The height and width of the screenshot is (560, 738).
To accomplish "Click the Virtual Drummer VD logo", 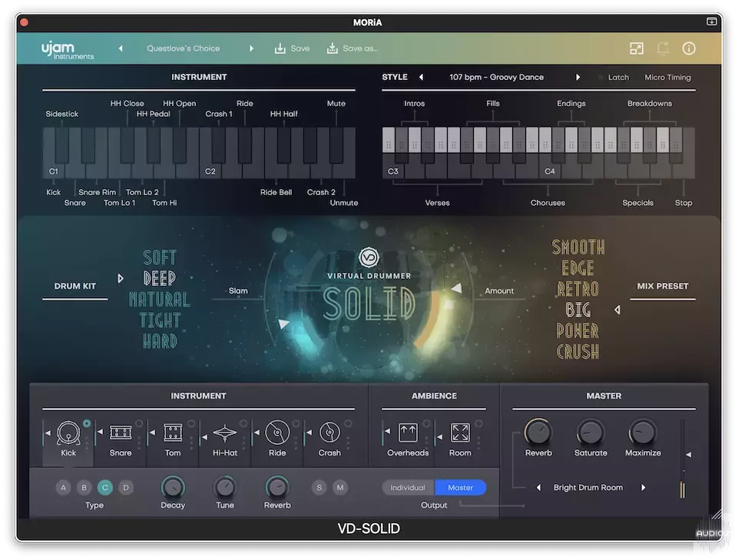I will point(369,257).
